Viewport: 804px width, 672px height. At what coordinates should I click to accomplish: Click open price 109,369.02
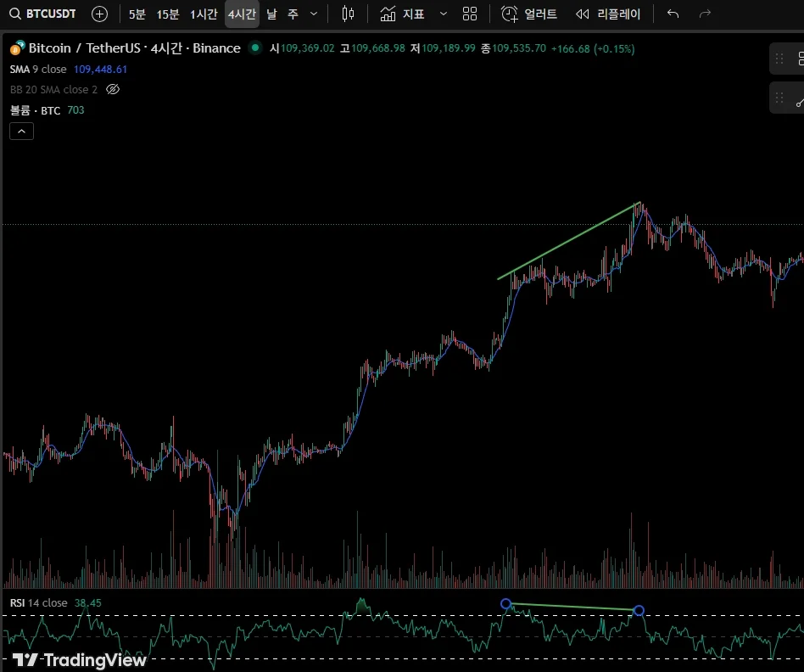point(308,48)
